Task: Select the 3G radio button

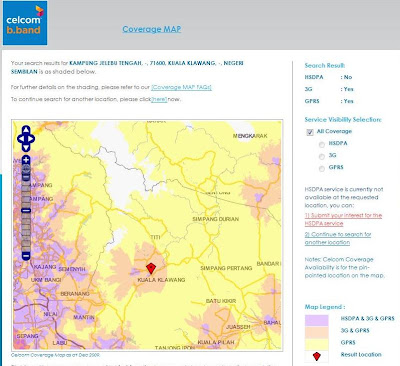Action: tap(322, 156)
